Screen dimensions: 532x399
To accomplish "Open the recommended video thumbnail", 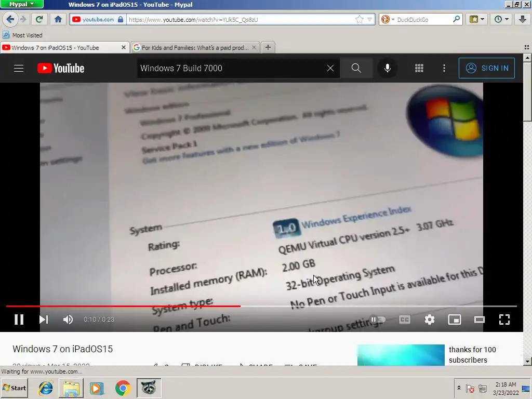I will click(401, 355).
